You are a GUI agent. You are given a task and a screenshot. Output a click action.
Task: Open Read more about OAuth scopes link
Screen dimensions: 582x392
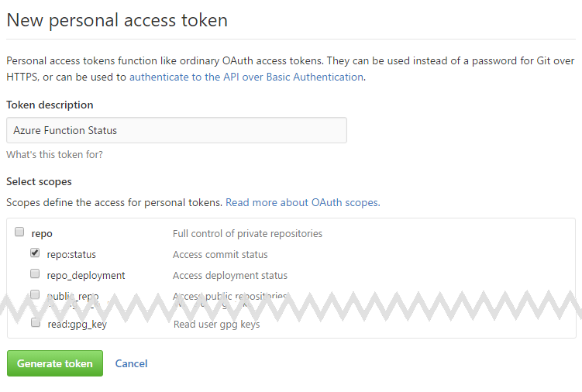click(x=302, y=202)
